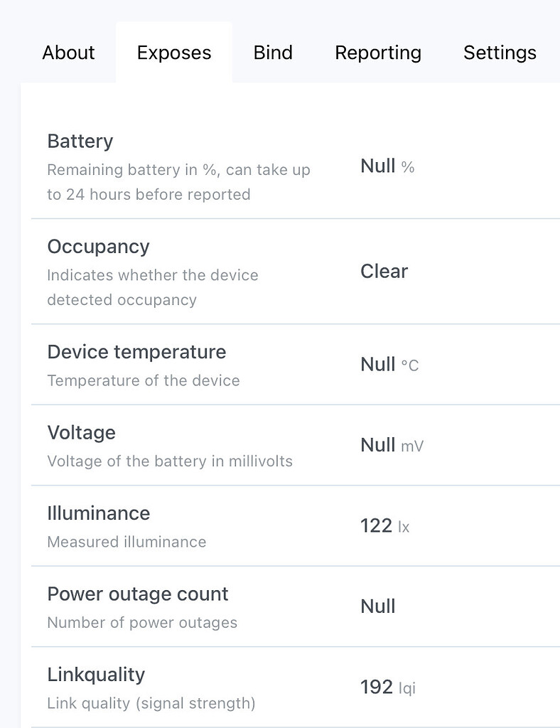Click the Voltage value in millivolts
Image resolution: width=560 pixels, height=728 pixels.
point(391,445)
